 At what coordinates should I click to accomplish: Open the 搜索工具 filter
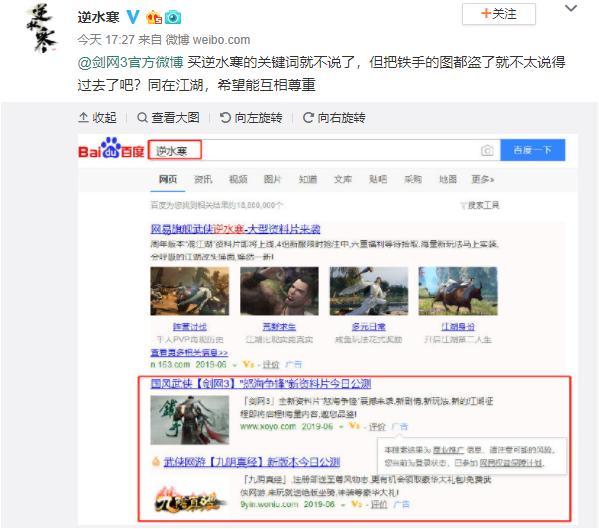click(x=480, y=205)
